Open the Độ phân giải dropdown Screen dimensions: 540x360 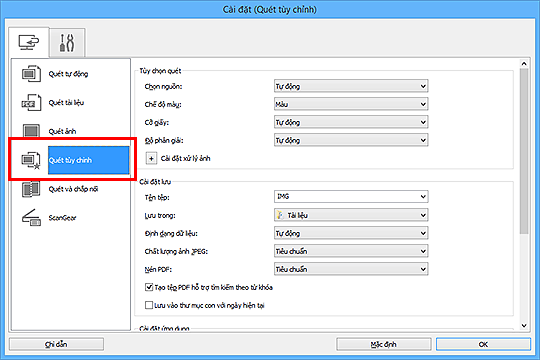351,140
